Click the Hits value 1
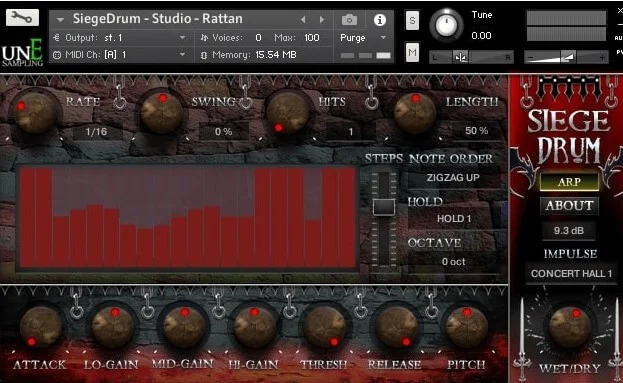This screenshot has height=383, width=623. tap(350, 132)
